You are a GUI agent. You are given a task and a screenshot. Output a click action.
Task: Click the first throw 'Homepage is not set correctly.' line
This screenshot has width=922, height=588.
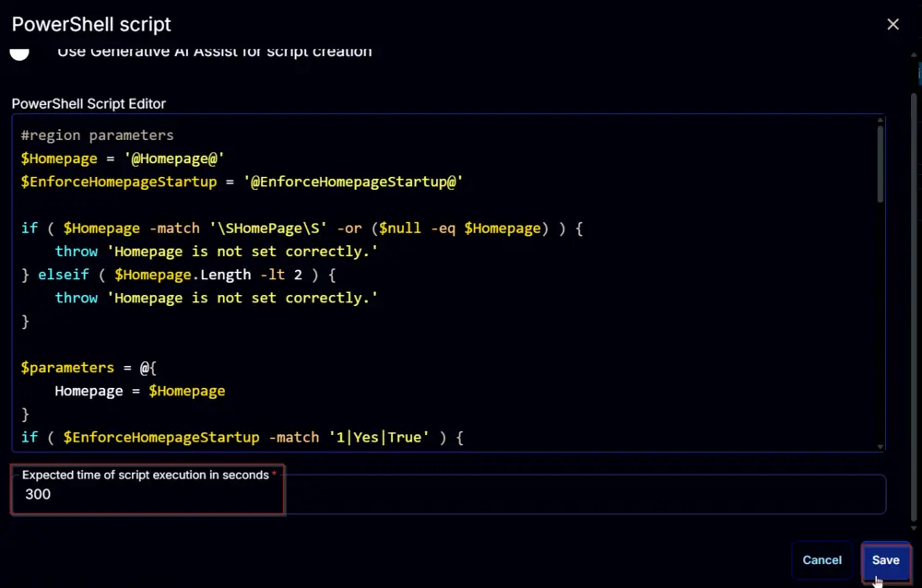tap(217, 252)
